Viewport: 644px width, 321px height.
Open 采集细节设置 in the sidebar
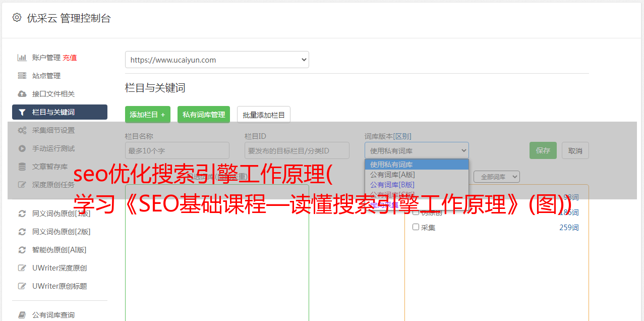(53, 130)
